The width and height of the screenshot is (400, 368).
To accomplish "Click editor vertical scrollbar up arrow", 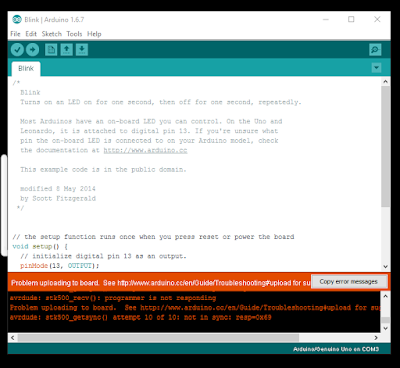I will (385, 81).
